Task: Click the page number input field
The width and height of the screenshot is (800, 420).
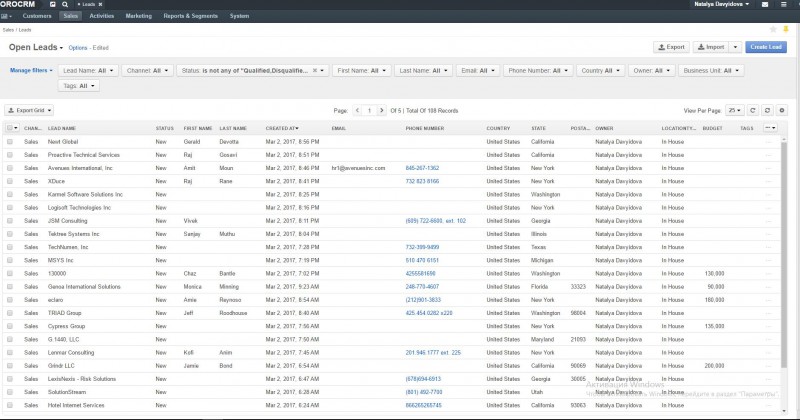Action: click(x=369, y=110)
